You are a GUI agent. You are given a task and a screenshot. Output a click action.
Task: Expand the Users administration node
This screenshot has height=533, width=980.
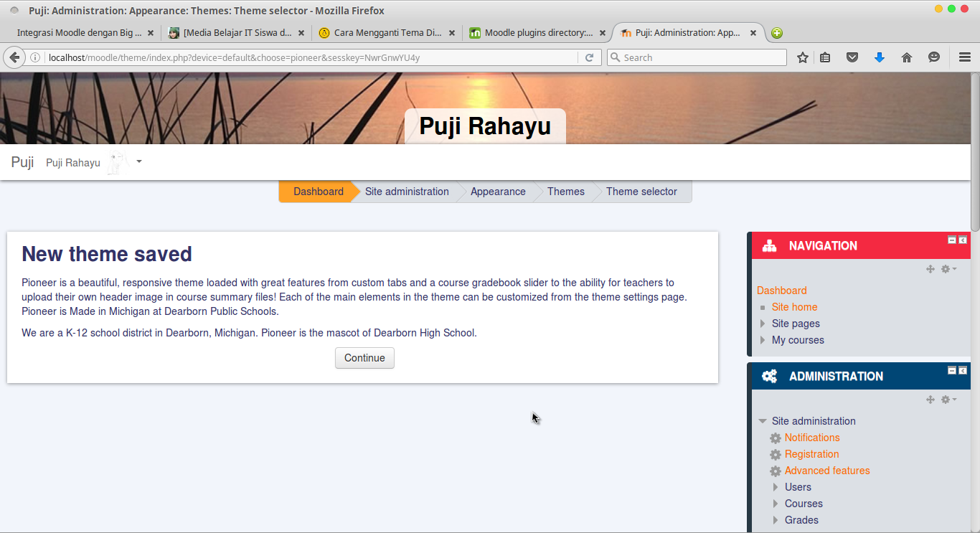pyautogui.click(x=776, y=487)
